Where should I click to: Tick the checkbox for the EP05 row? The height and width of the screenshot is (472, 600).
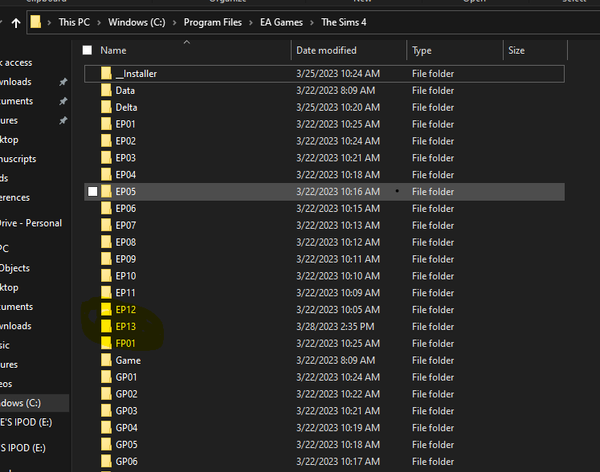[x=93, y=191]
